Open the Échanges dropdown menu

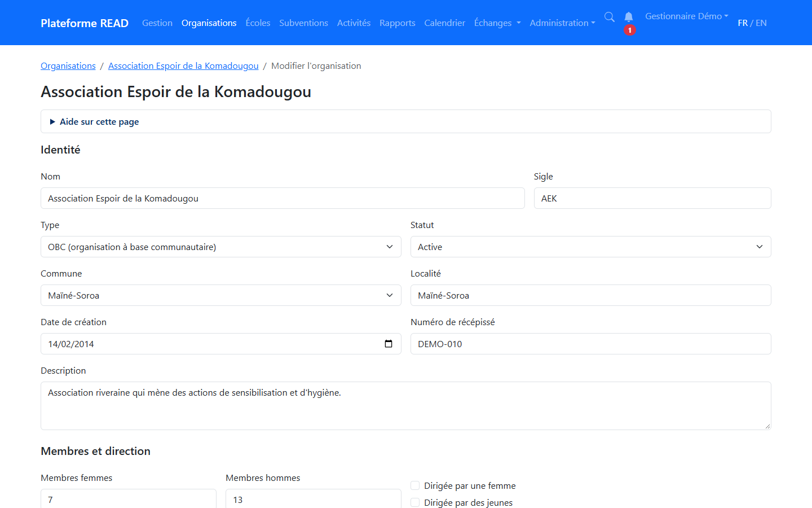click(497, 23)
